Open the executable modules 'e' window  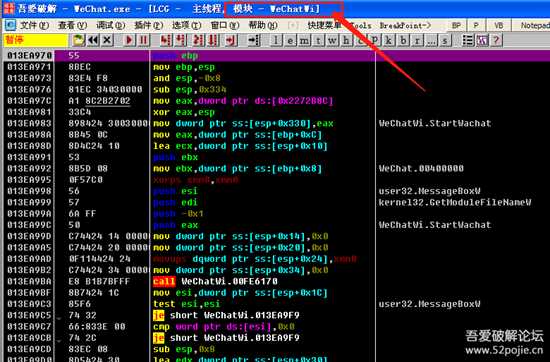pyautogui.click(x=290, y=41)
